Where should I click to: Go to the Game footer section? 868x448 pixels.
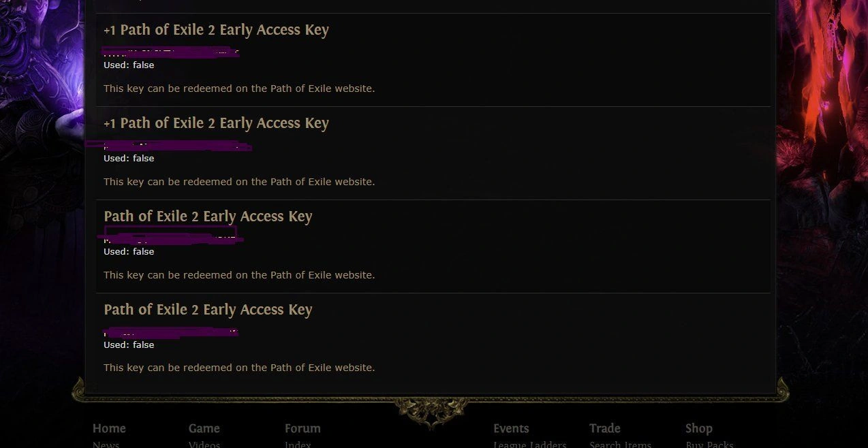pyautogui.click(x=204, y=428)
